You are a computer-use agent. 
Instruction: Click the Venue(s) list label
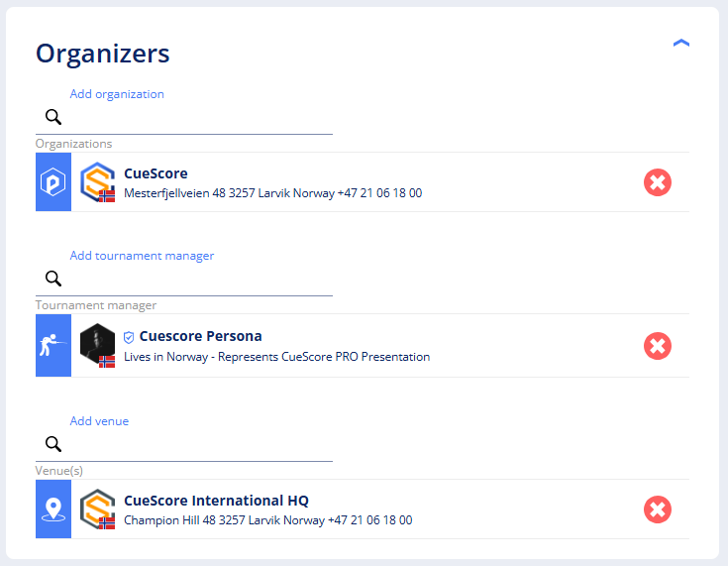pyautogui.click(x=59, y=471)
